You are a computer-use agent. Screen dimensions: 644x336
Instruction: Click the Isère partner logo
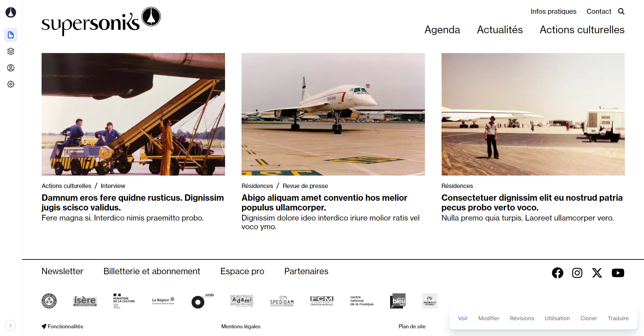[x=85, y=301]
